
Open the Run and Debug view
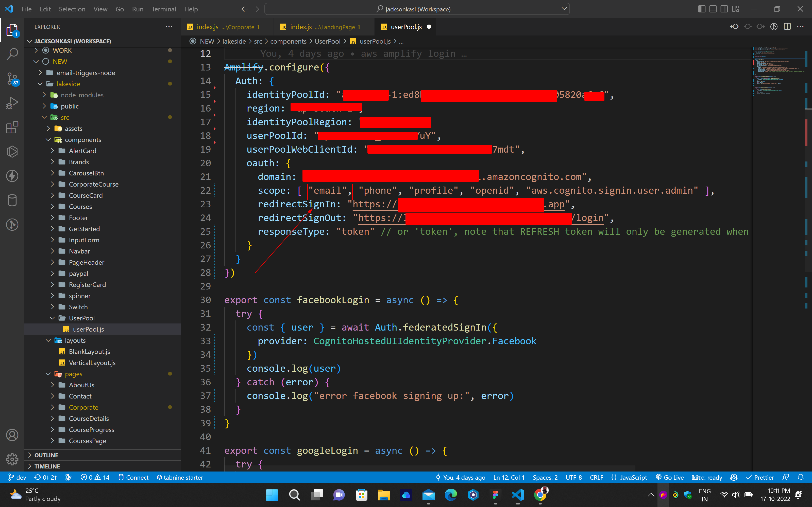12,103
